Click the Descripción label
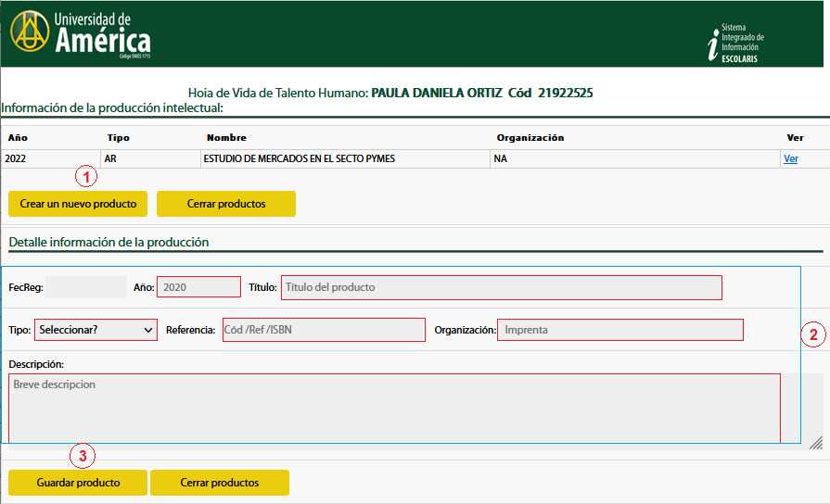Viewport: 830px width, 504px height. tap(36, 364)
